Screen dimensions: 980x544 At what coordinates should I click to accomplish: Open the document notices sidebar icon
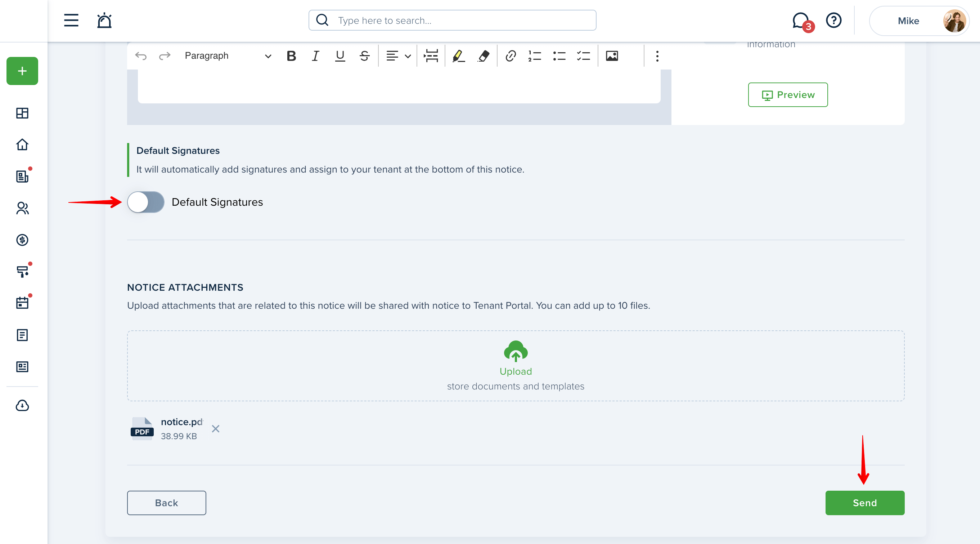[22, 335]
